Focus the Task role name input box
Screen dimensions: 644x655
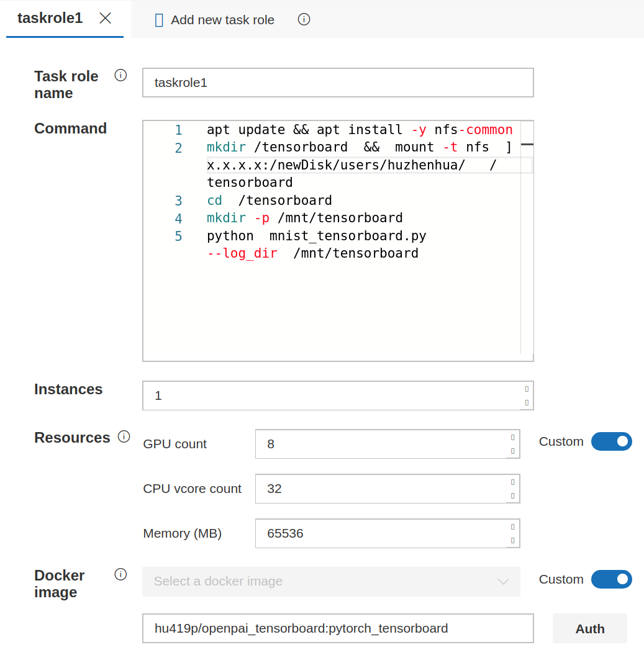(x=338, y=82)
